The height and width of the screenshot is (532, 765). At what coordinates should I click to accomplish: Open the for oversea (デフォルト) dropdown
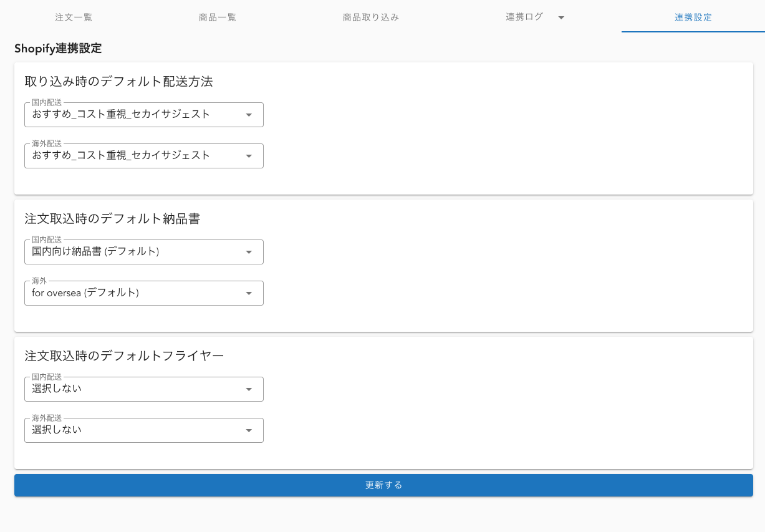point(134,293)
